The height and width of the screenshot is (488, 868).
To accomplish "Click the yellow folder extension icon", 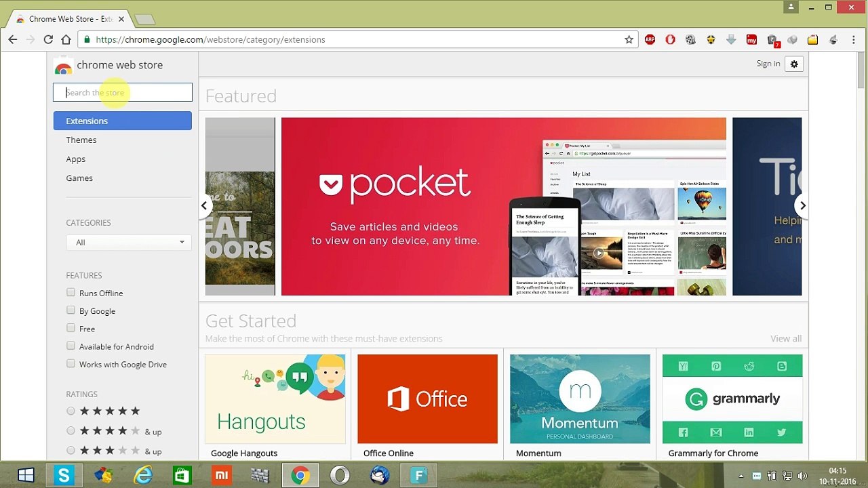I will point(812,40).
